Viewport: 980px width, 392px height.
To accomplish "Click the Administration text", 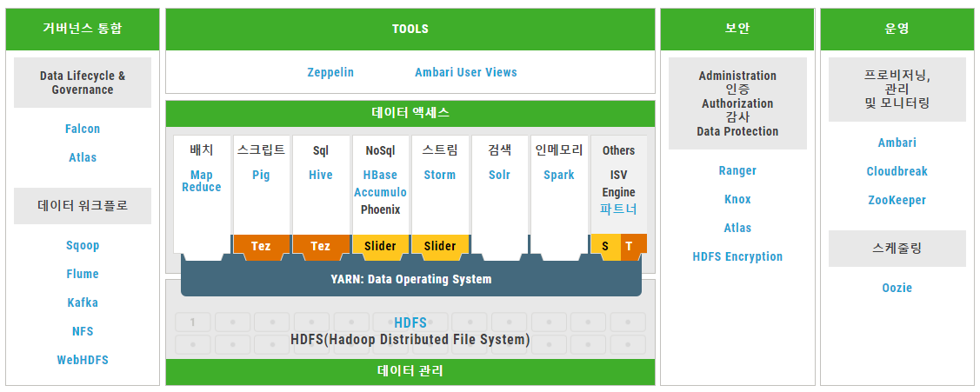I will [x=737, y=76].
